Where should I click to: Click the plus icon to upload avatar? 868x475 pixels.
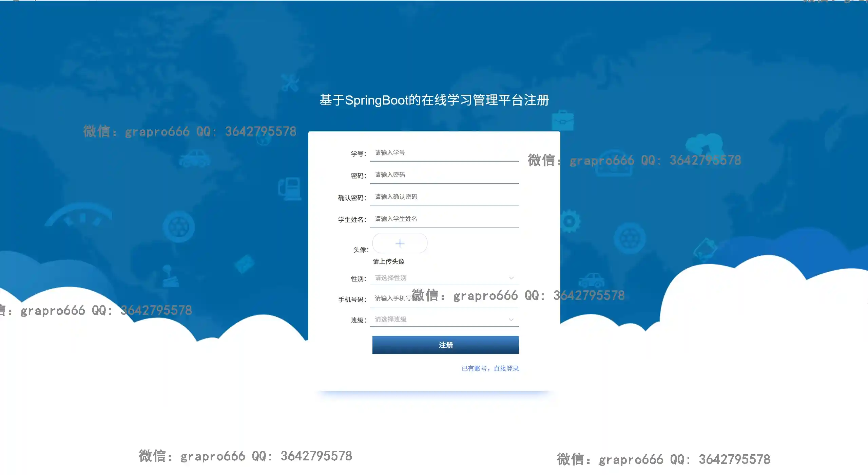tap(400, 243)
